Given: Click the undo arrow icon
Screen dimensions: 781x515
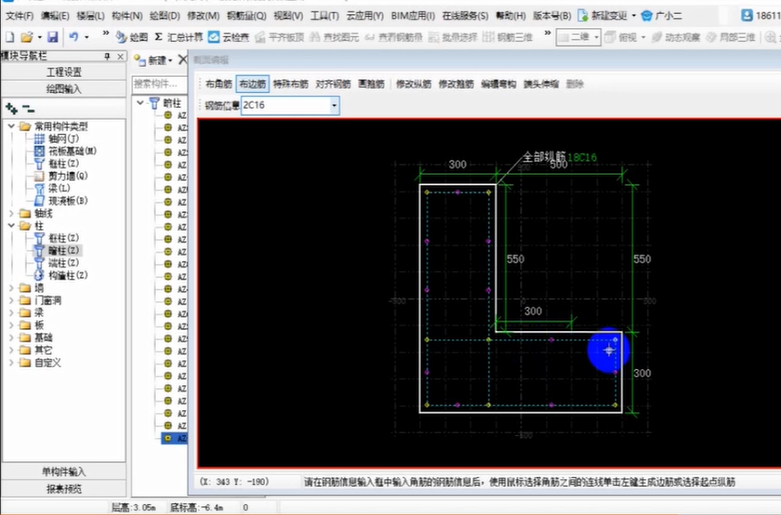Looking at the screenshot, I should [x=74, y=37].
